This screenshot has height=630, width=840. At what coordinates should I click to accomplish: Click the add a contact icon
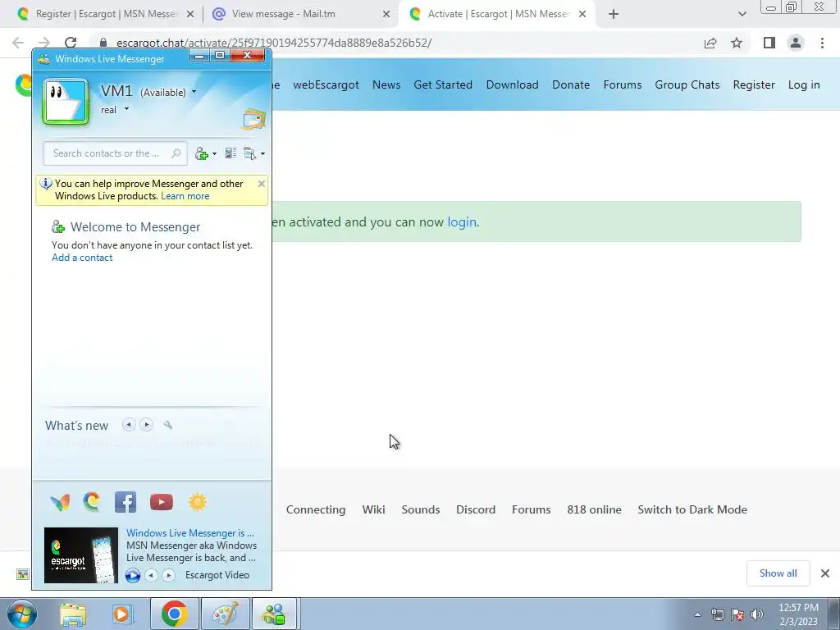[202, 153]
